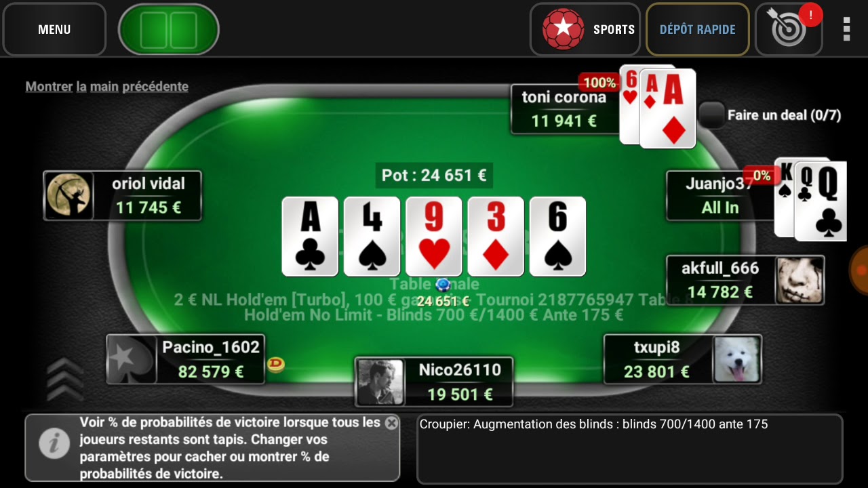868x488 pixels.
Task: Open the MENU button
Action: pos(54,29)
